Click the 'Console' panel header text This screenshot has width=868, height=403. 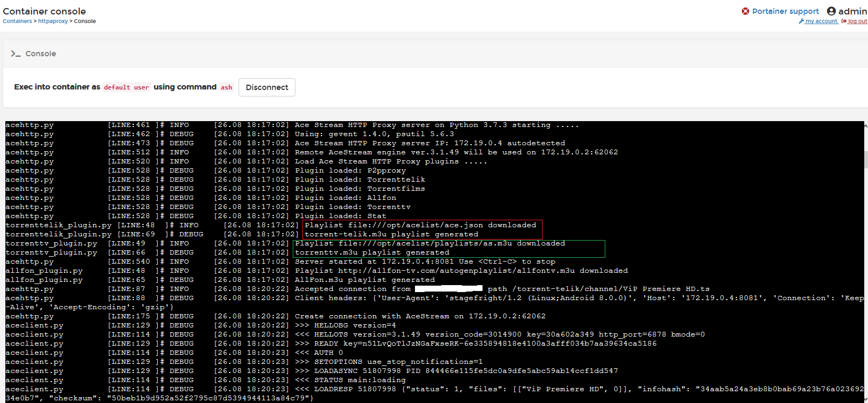coord(41,54)
